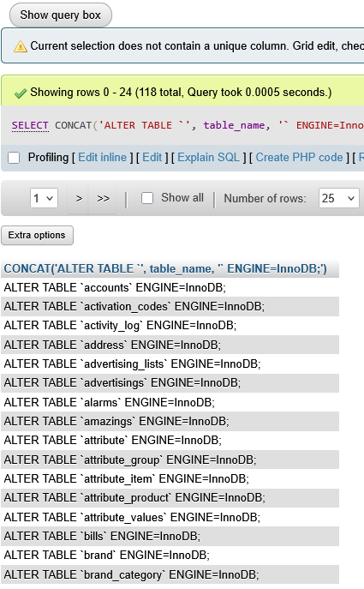Select the attribute_product ALTER TABLE row
The image size is (364, 589).
[x=170, y=498]
